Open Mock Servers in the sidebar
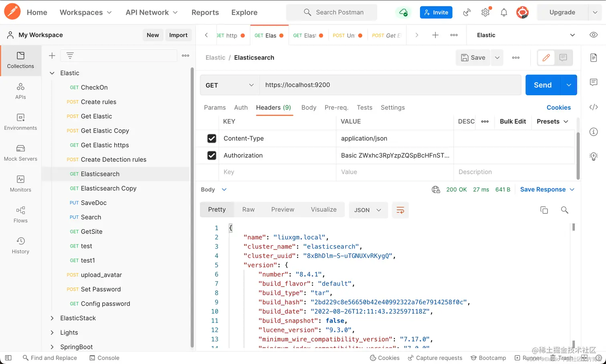Screen dimensions: 606x364 (20, 153)
